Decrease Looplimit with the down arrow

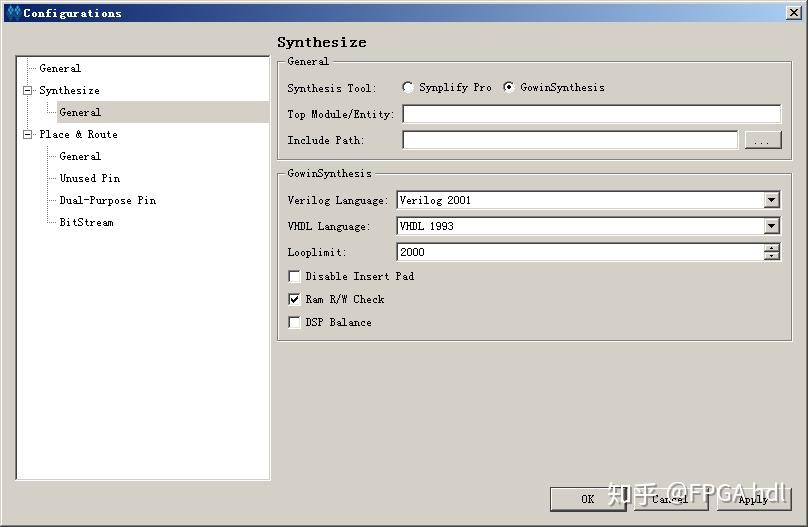(771, 256)
